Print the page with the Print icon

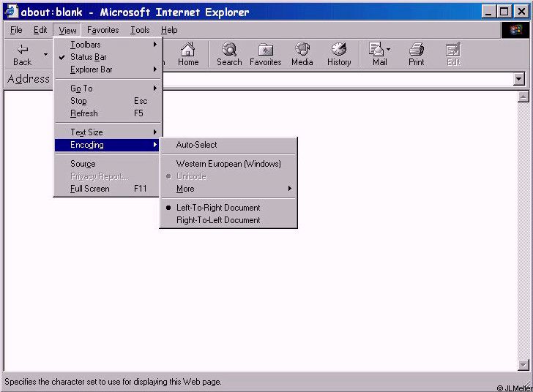[417, 50]
